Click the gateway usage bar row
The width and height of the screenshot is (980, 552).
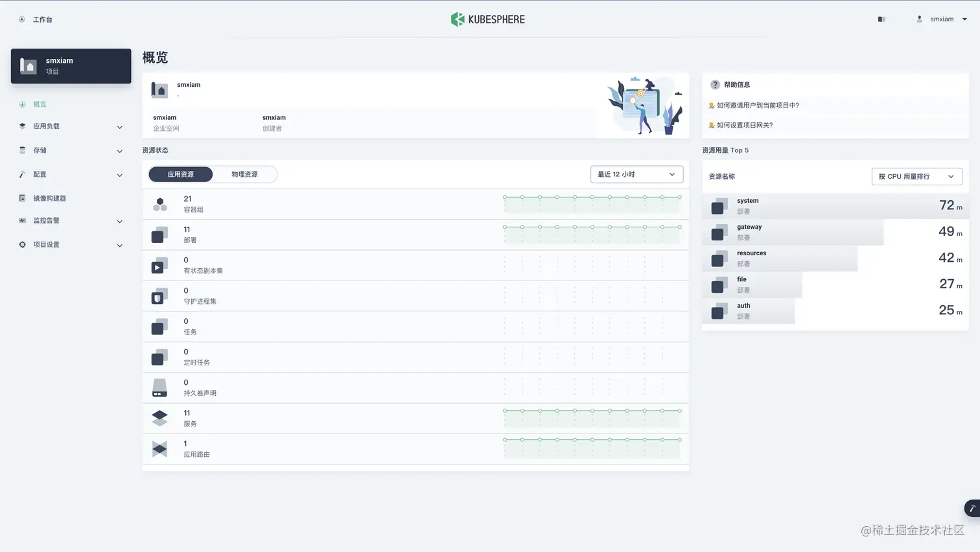(835, 232)
